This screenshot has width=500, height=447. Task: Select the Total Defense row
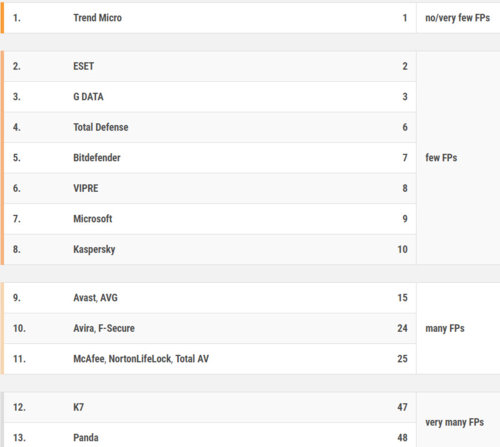coord(210,127)
